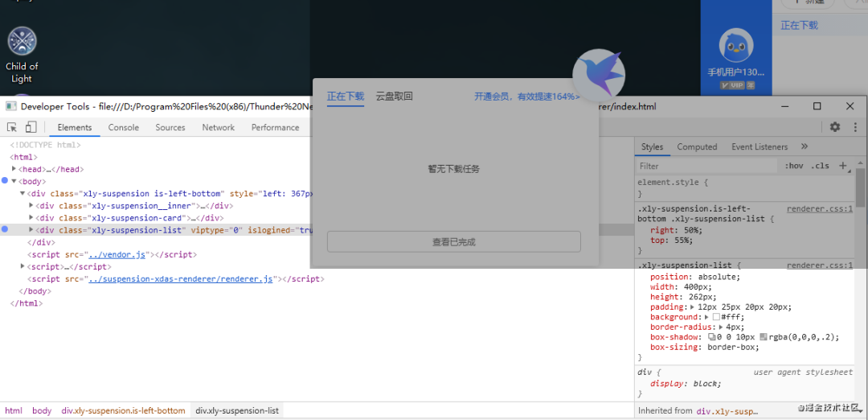Click the closing </body> tag line
This screenshot has width=868, height=420.
pyautogui.click(x=35, y=291)
